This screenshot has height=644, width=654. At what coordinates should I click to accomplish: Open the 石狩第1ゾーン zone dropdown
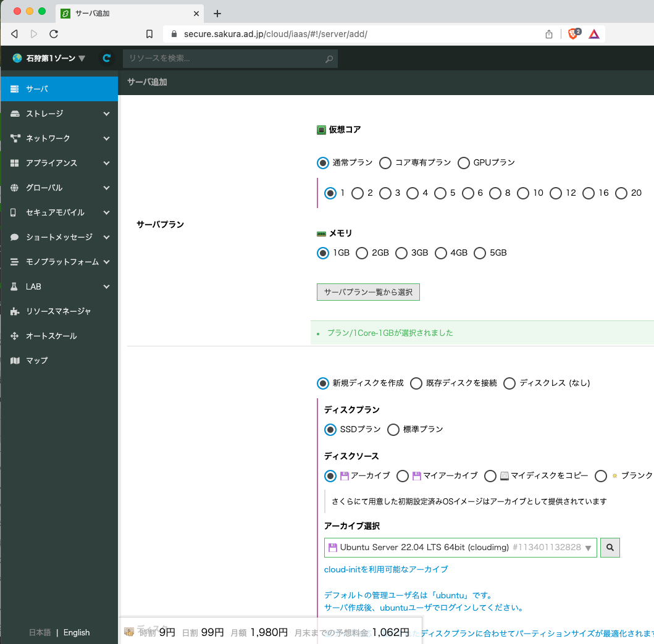pos(49,58)
